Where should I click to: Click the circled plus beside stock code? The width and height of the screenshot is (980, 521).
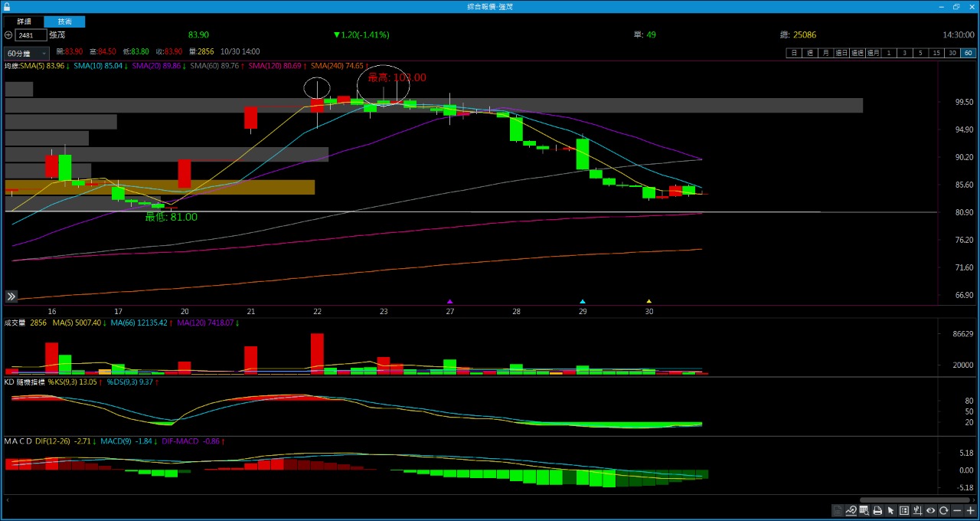(8, 35)
